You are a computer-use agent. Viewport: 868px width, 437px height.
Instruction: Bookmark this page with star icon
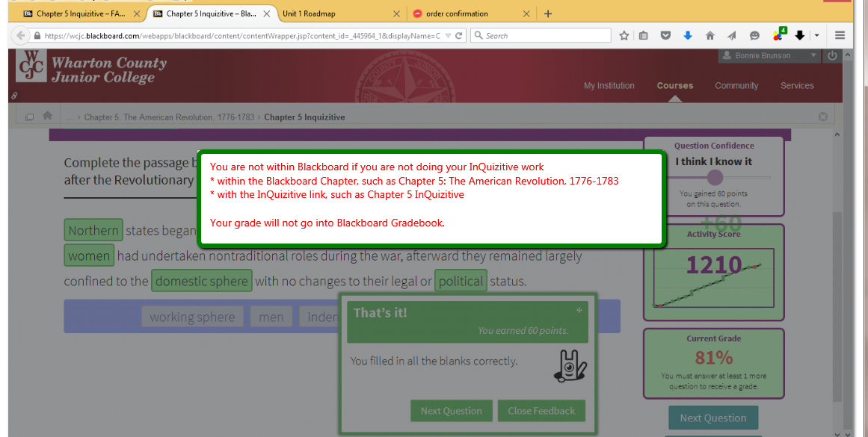click(624, 35)
